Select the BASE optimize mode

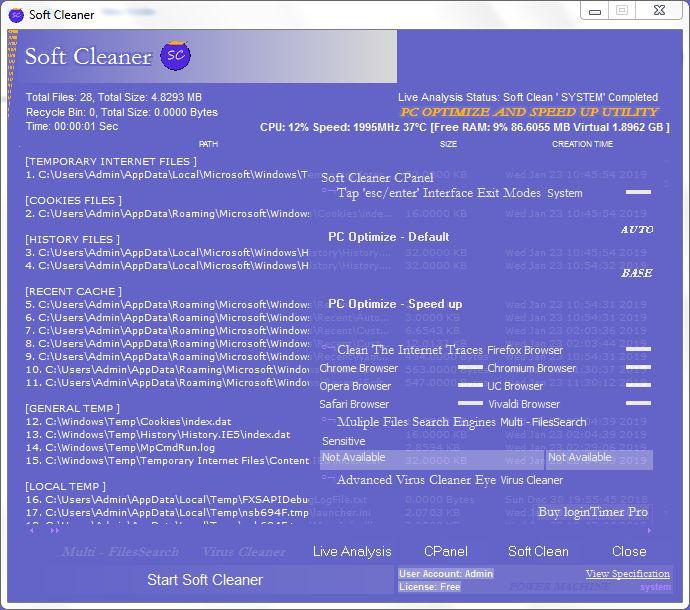pos(636,273)
